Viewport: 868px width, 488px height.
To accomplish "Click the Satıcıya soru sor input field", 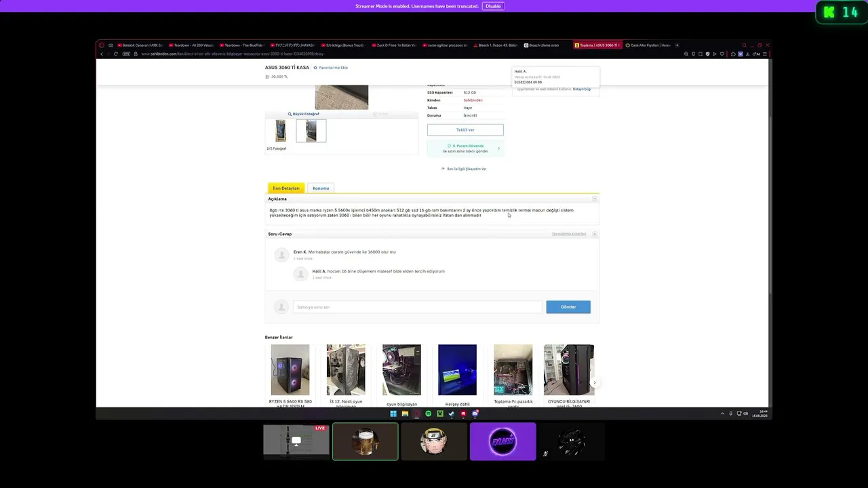I will (x=418, y=307).
